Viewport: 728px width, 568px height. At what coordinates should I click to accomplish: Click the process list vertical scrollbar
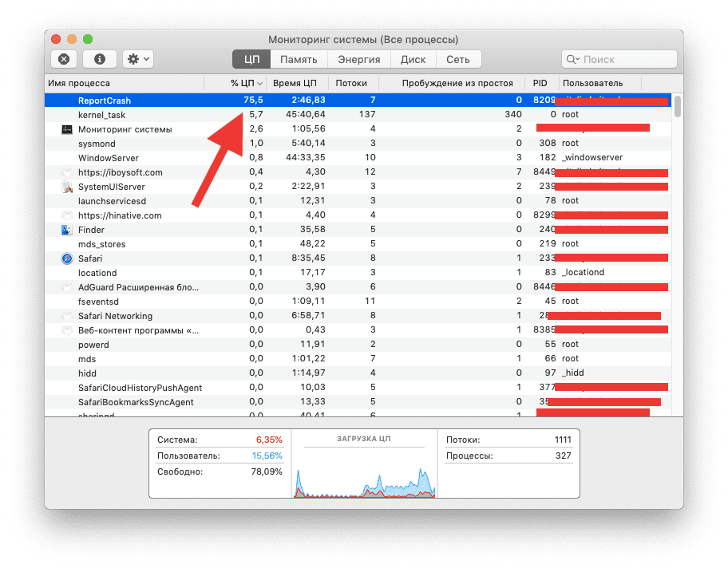tap(678, 107)
